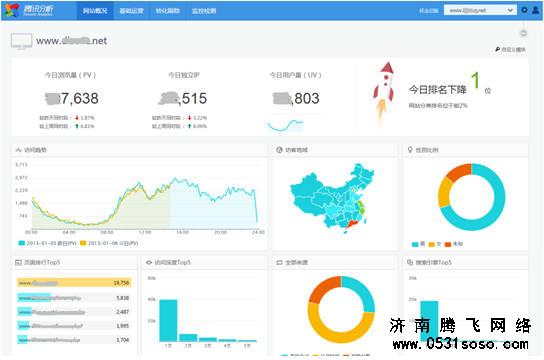This screenshot has height=360, width=544.
Task: Click the IP up-arrow vs last week indicator
Action: 189,126
